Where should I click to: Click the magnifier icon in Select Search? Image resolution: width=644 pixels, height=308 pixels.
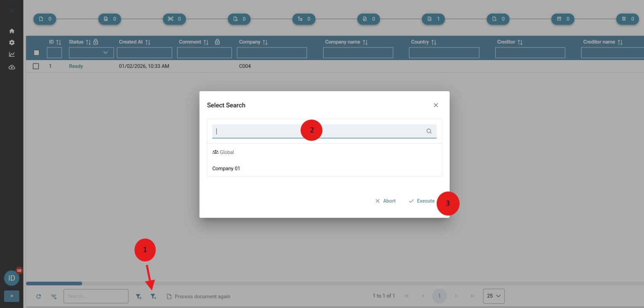click(429, 131)
